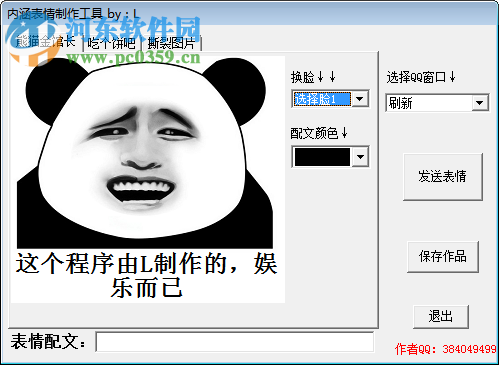Expand the 刷新 QQ window dropdown arrow

[480, 103]
